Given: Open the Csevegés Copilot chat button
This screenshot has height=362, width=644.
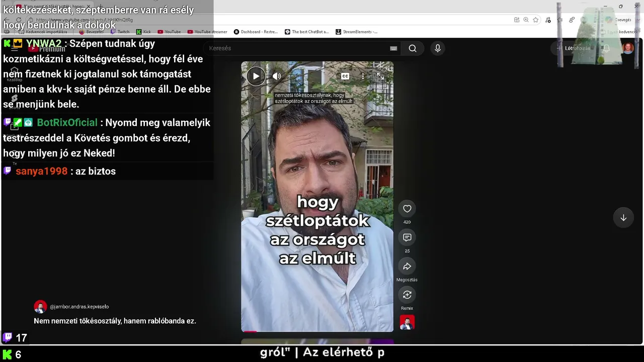Looking at the screenshot, I should (619, 20).
